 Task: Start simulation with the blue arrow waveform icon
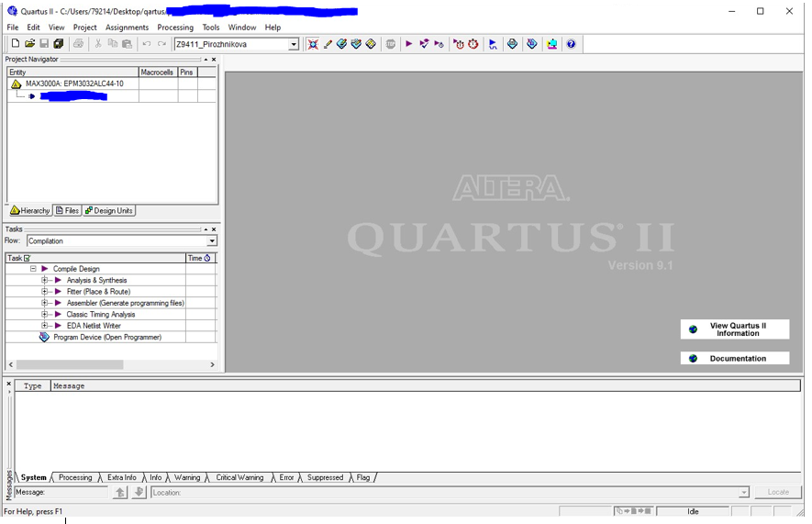point(493,44)
